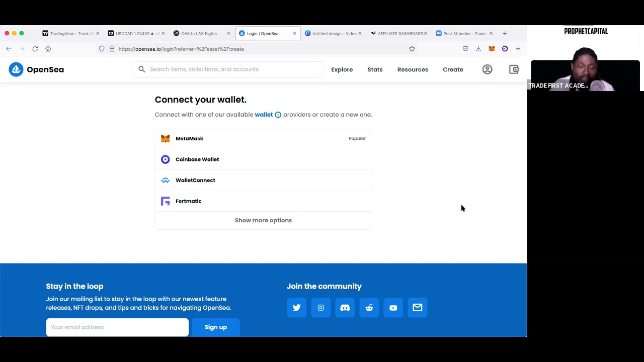The image size is (644, 362).
Task: Switch to USDCAD tab
Action: [x=136, y=33]
